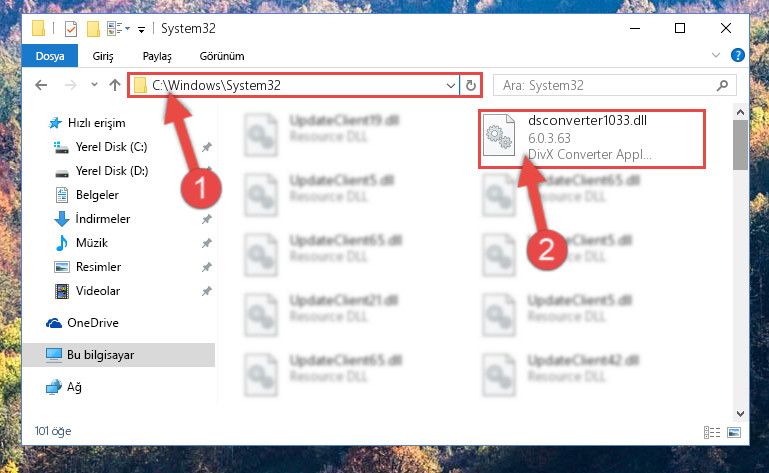The image size is (769, 473).
Task: Open the customize quick access toolbar dropdown
Action: click(x=141, y=30)
